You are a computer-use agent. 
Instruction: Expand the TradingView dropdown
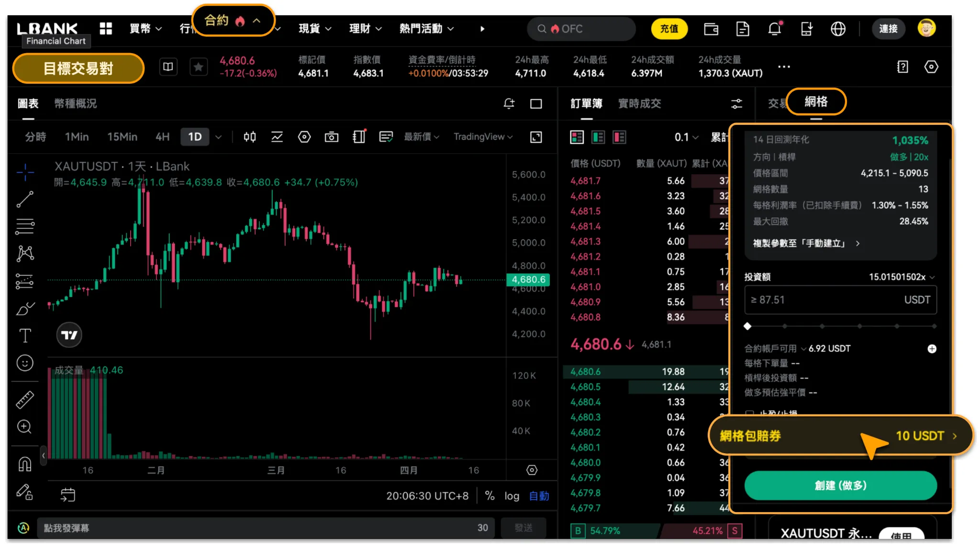pos(482,137)
